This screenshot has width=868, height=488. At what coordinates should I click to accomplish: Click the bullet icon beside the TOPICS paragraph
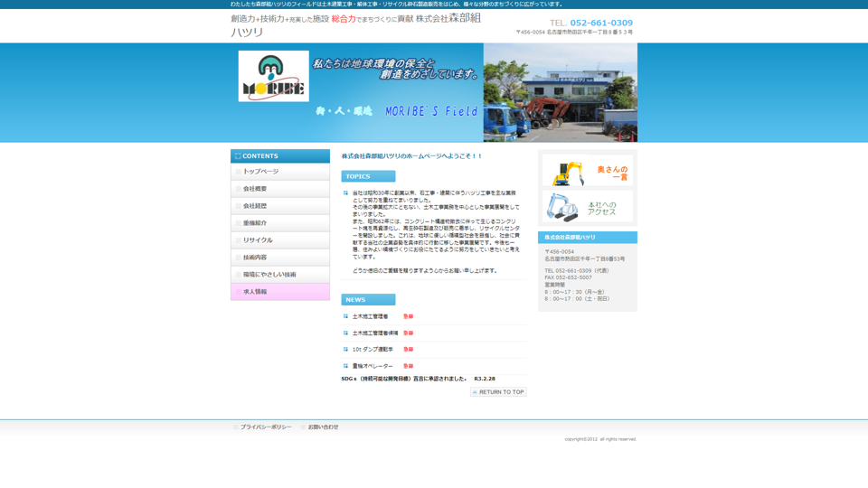[x=345, y=192]
